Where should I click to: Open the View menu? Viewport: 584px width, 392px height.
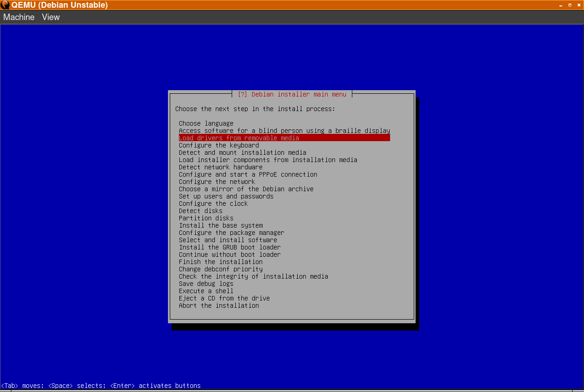click(x=51, y=17)
